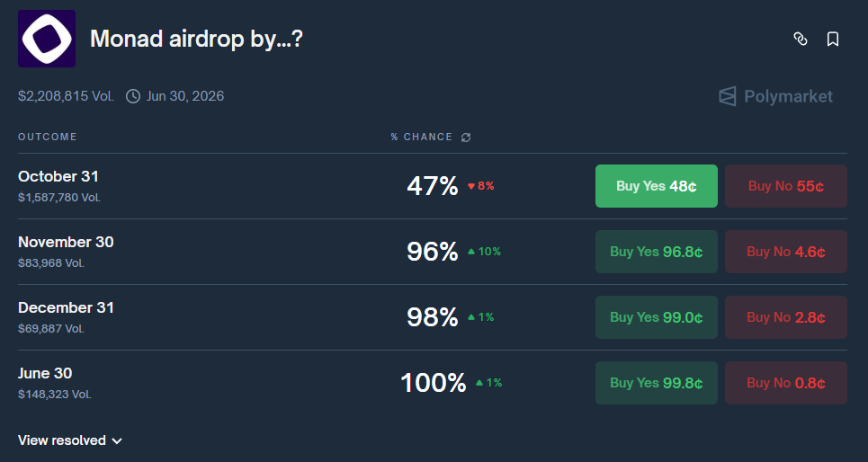Select the June 30 outcome label
The width and height of the screenshot is (868, 462).
45,373
